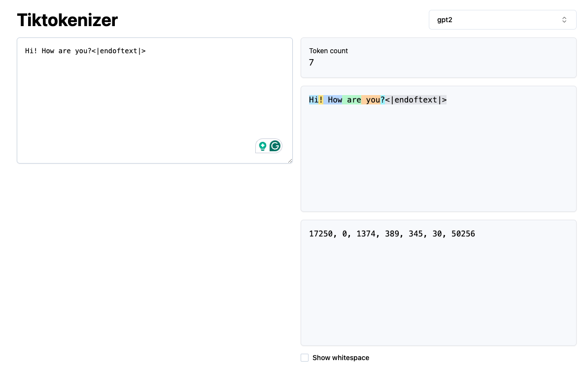
Task: Click the dropdown chevron beside gpt2
Action: pos(565,20)
